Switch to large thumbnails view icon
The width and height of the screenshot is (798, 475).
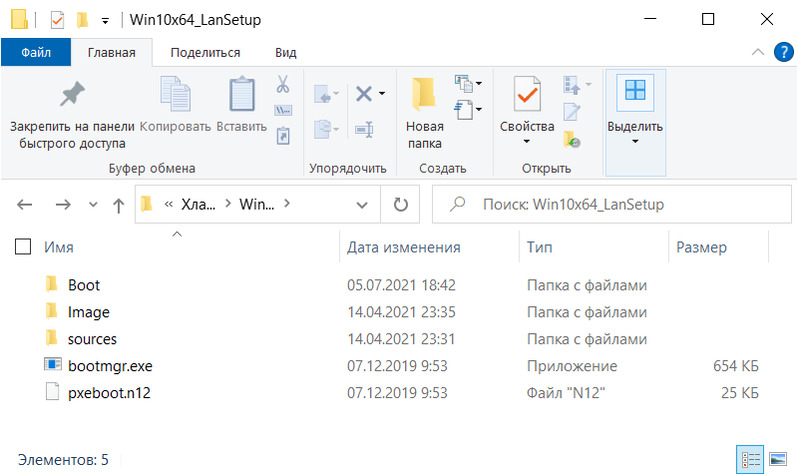[778, 460]
